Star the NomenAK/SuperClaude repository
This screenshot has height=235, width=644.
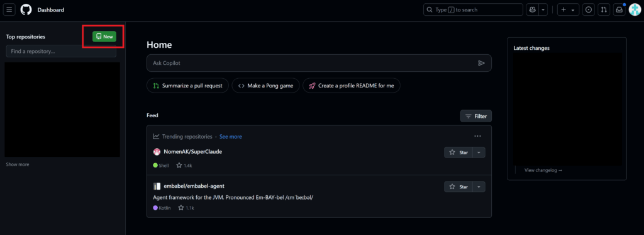click(458, 152)
